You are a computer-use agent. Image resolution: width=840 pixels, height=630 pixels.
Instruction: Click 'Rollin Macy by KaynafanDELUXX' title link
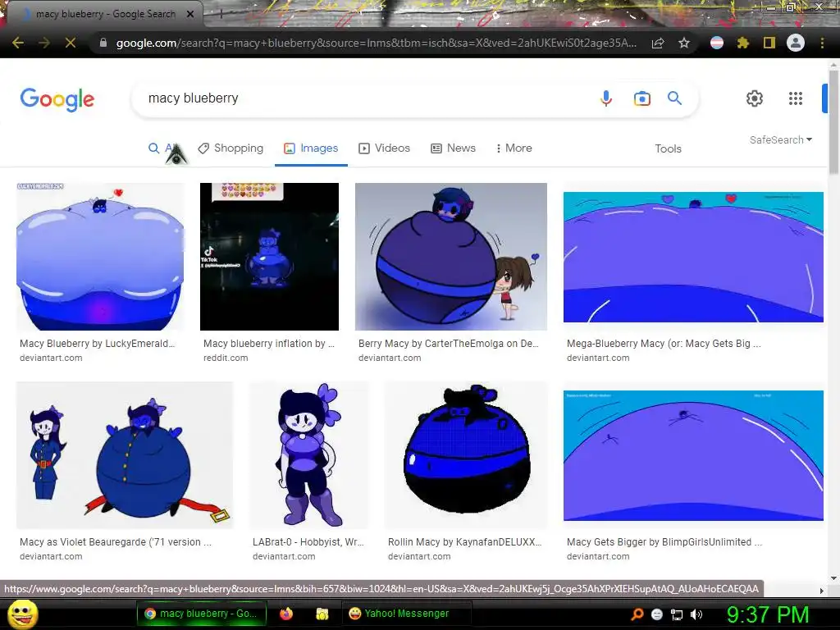point(464,542)
